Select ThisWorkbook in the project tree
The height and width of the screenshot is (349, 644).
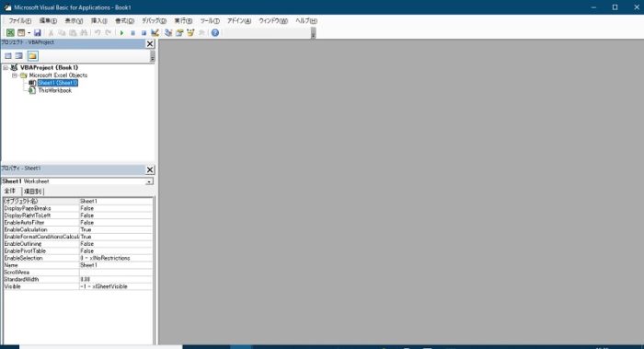pyautogui.click(x=54, y=90)
